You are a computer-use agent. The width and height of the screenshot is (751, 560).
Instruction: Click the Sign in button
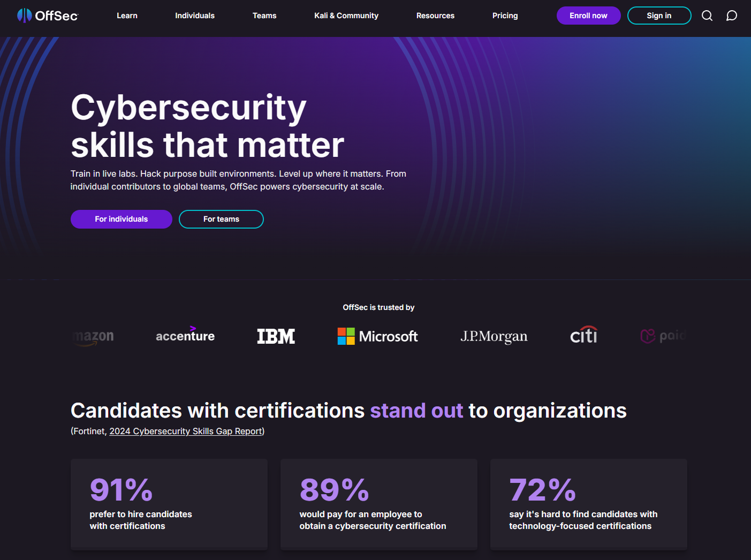(x=659, y=16)
